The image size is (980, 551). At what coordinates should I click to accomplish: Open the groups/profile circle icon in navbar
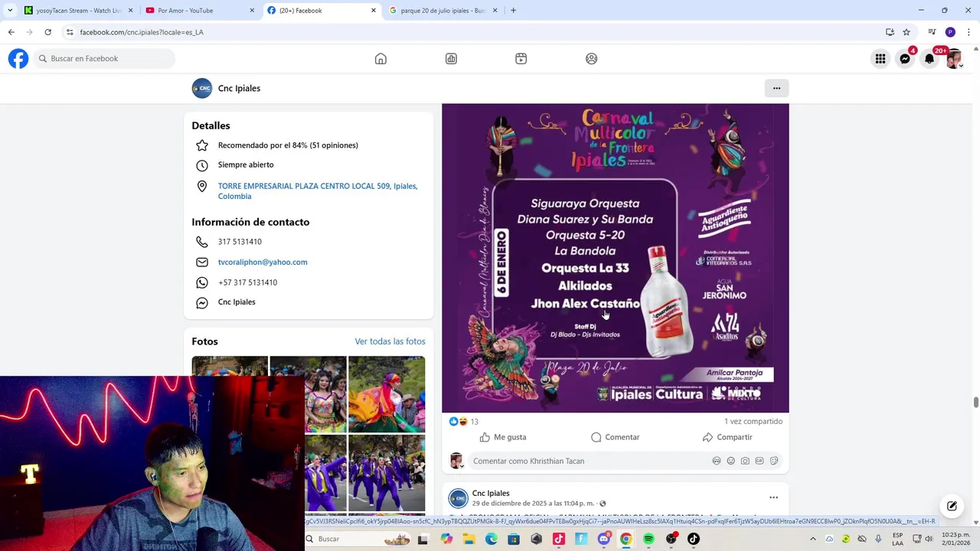(x=592, y=59)
